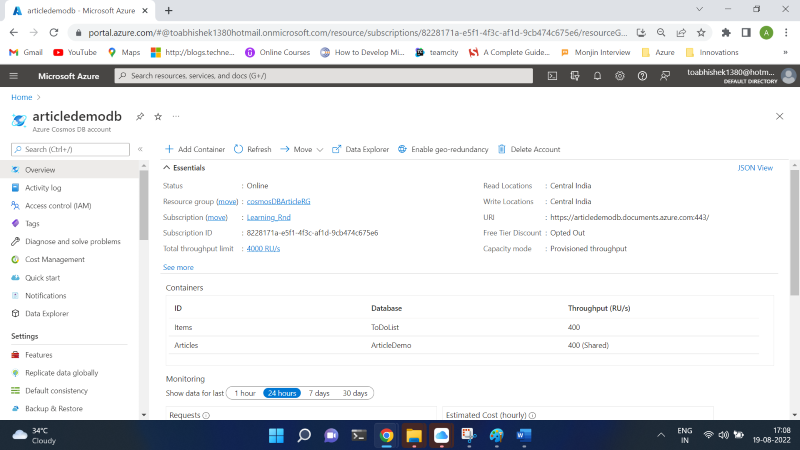Click move link next to Subscription
Viewport: 800px width, 450px height.
216,217
